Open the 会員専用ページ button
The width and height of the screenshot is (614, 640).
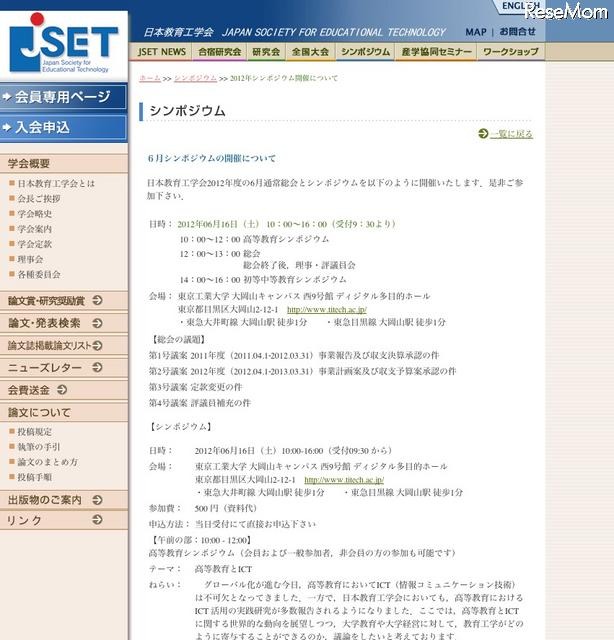click(x=63, y=97)
